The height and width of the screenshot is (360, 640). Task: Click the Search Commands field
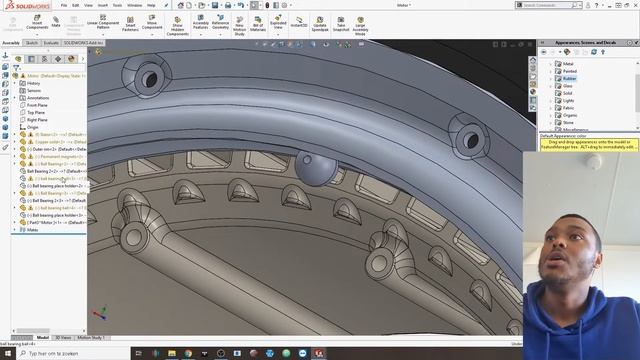(547, 5)
